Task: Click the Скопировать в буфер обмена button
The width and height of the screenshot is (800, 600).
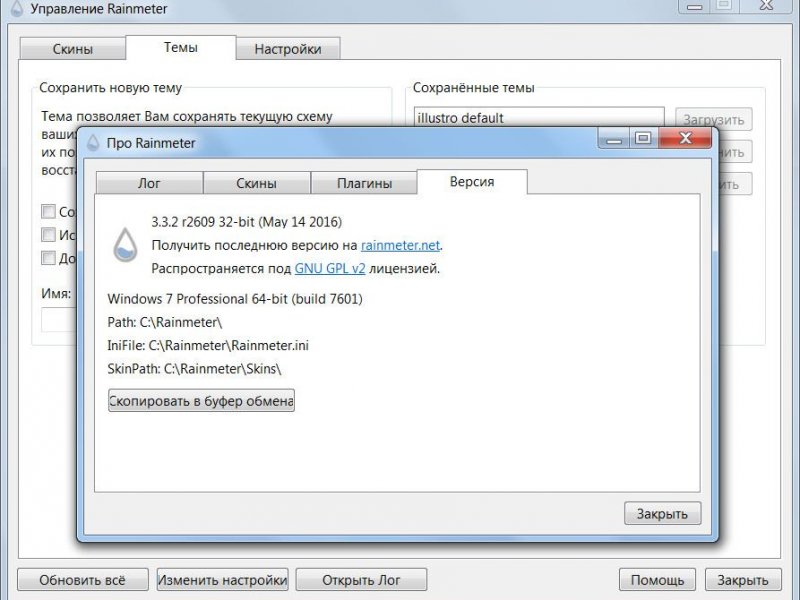Action: tap(202, 401)
